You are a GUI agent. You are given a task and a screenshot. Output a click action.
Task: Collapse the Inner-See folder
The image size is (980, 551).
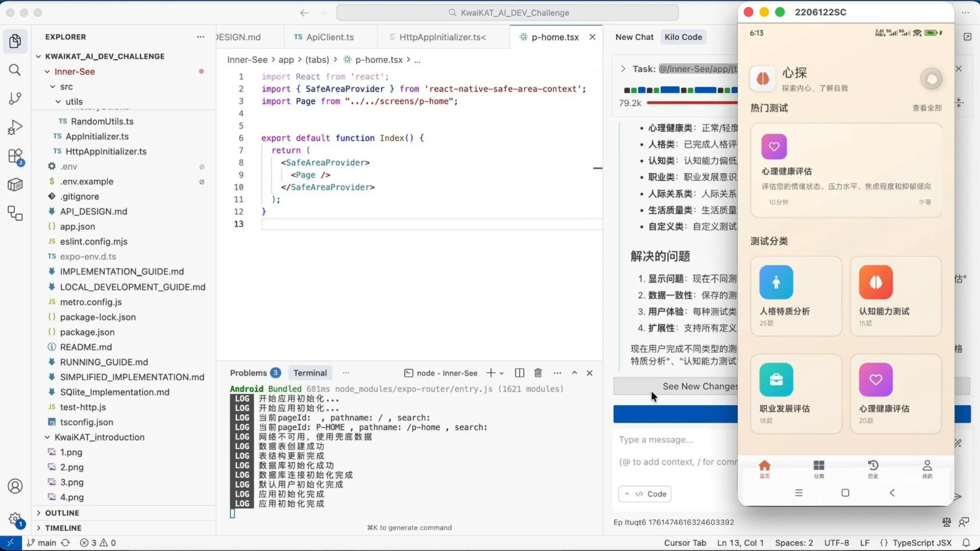click(x=47, y=72)
